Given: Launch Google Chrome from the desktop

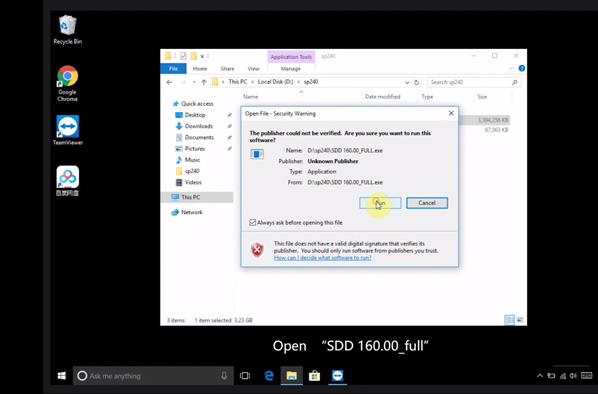Looking at the screenshot, I should point(68,83).
